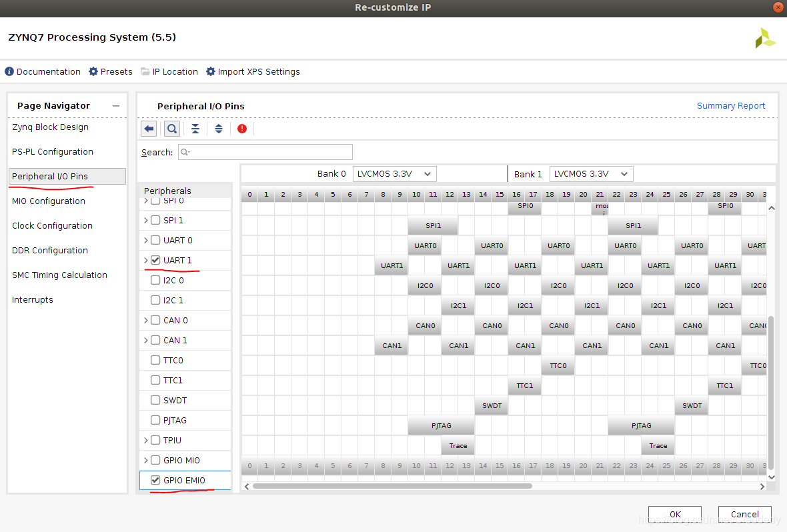Enable the UART 0 checkbox
Screen dimensions: 787x532
[x=155, y=241]
